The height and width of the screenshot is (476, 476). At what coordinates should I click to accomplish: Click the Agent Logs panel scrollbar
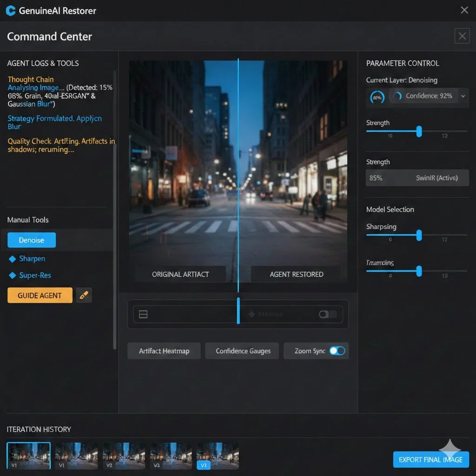pyautogui.click(x=115, y=210)
